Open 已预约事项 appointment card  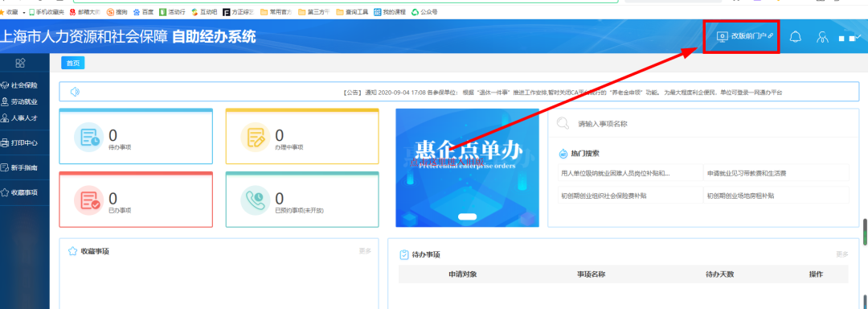302,200
